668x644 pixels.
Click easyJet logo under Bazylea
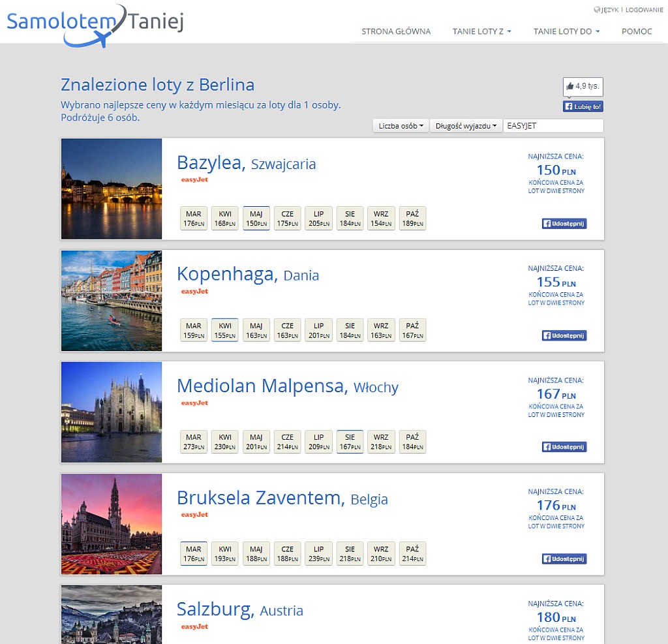point(194,179)
